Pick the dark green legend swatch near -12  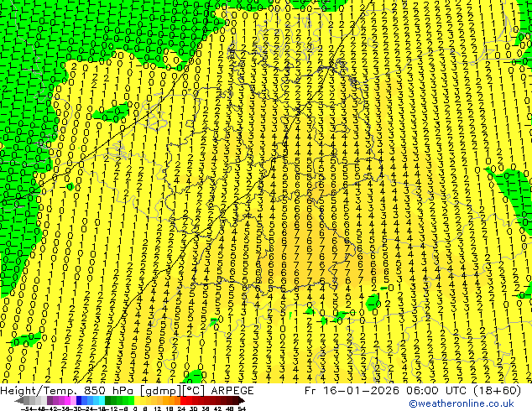(x=108, y=400)
